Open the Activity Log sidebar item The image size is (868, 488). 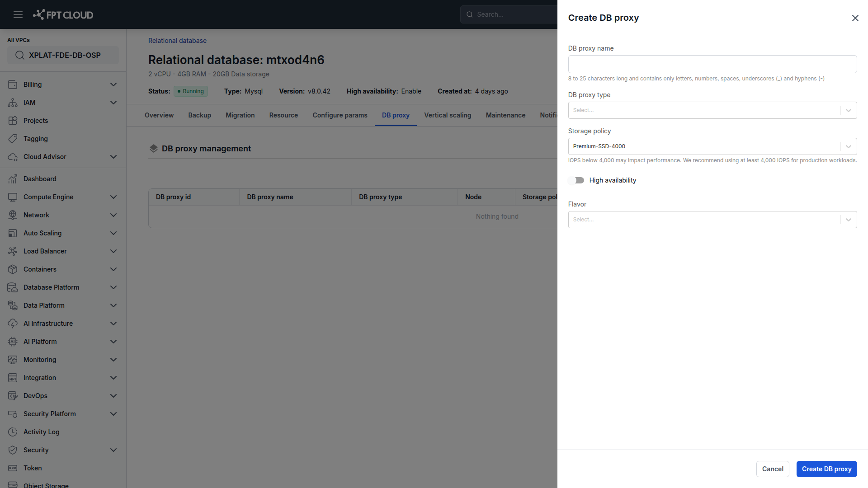pyautogui.click(x=63, y=432)
